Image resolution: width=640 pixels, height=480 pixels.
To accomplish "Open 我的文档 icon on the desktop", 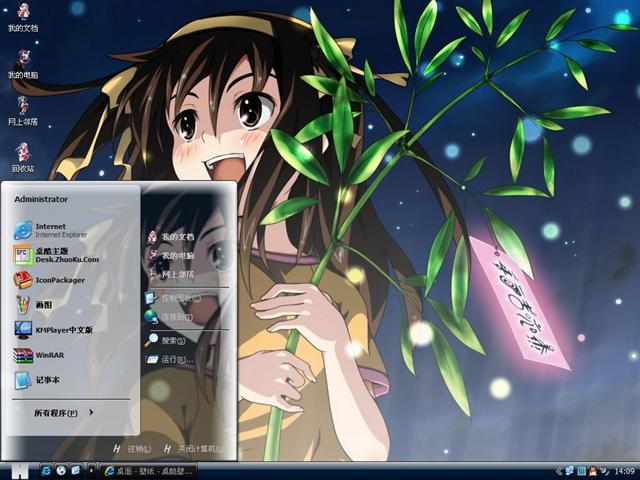I will 23,17.
